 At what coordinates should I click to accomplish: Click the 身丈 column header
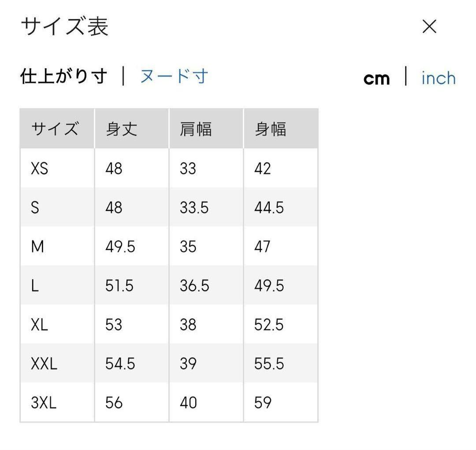click(122, 129)
